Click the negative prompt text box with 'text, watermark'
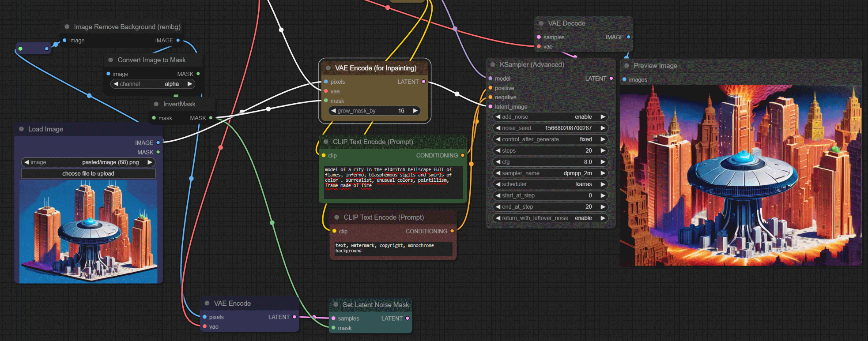 (393, 248)
